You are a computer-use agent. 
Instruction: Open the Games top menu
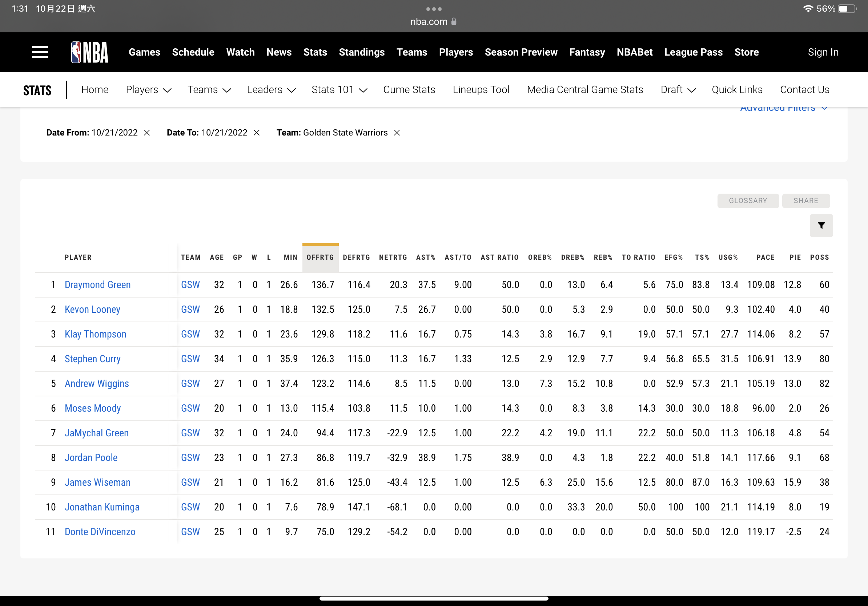(144, 52)
